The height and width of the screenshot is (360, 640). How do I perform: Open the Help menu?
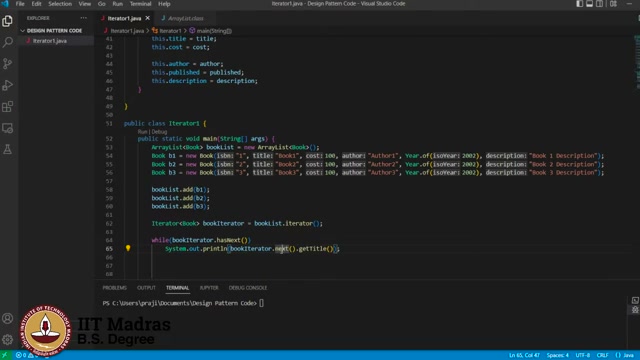(x=164, y=4)
